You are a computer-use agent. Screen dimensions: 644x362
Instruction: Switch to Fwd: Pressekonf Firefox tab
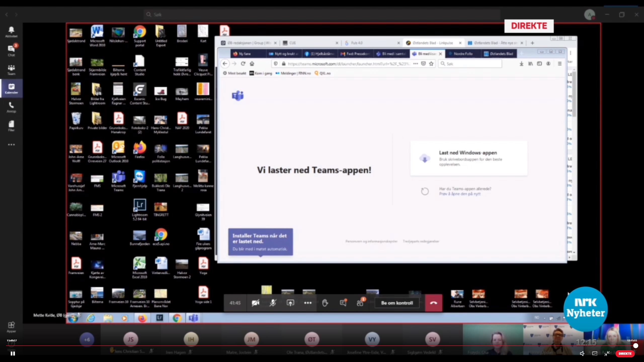tap(355, 54)
